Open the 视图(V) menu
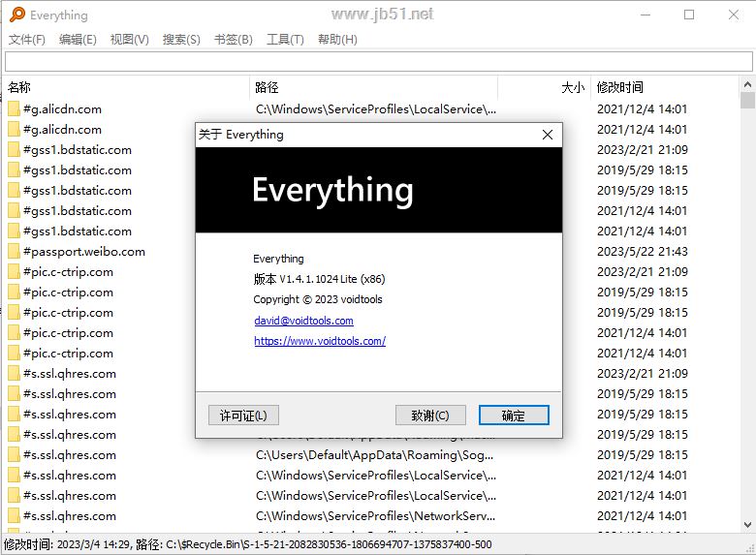The height and width of the screenshot is (555, 756). (129, 40)
